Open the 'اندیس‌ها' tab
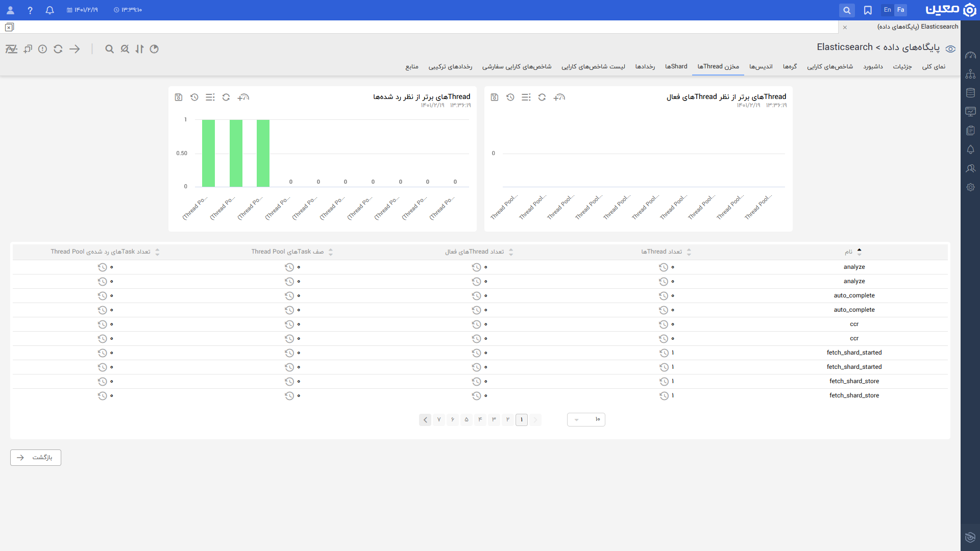The width and height of the screenshot is (980, 551). point(761,67)
